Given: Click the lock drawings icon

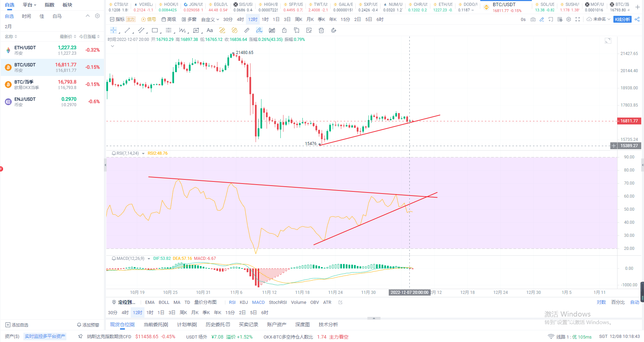Looking at the screenshot, I should [284, 30].
